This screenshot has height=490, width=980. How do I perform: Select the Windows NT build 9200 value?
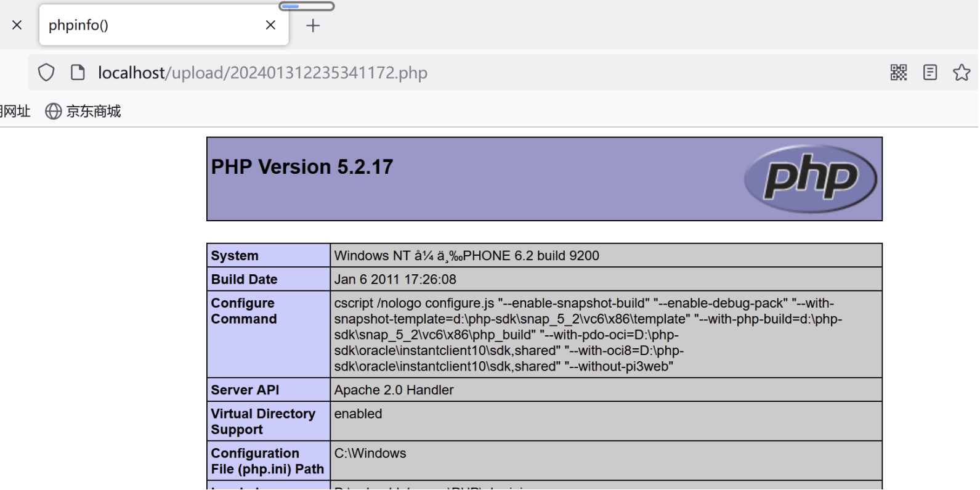467,256
